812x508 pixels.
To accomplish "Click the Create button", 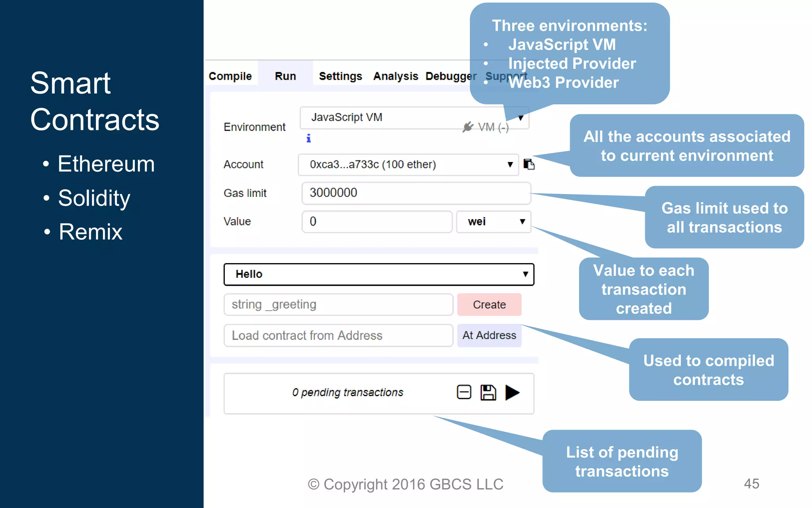I will (x=489, y=305).
